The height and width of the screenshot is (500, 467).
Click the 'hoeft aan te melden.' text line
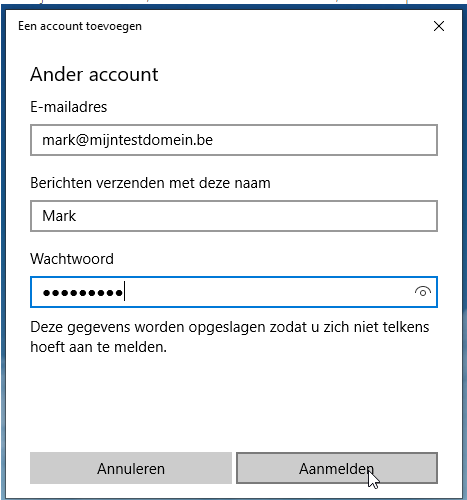tap(99, 347)
